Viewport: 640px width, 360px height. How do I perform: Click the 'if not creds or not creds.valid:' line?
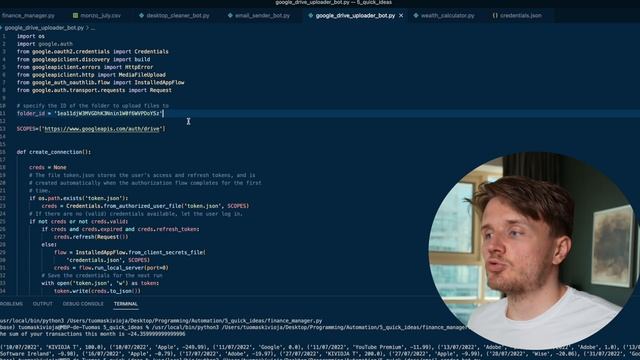[78, 222]
